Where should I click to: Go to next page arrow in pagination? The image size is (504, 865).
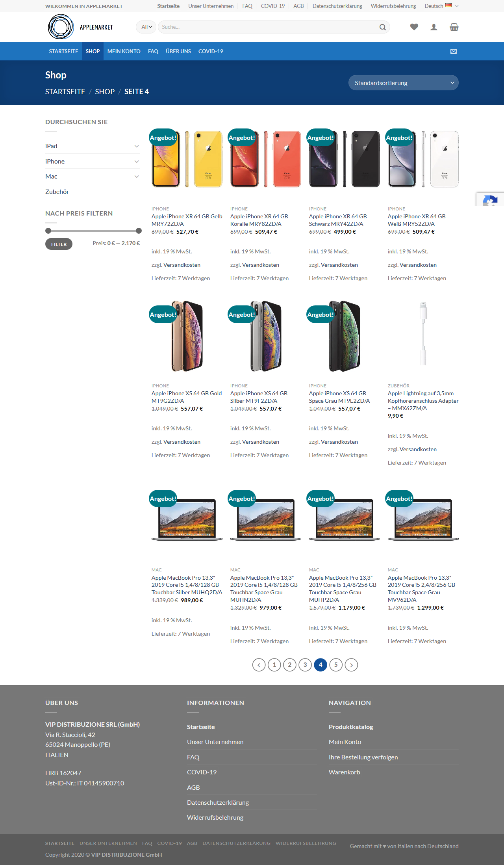pos(351,665)
